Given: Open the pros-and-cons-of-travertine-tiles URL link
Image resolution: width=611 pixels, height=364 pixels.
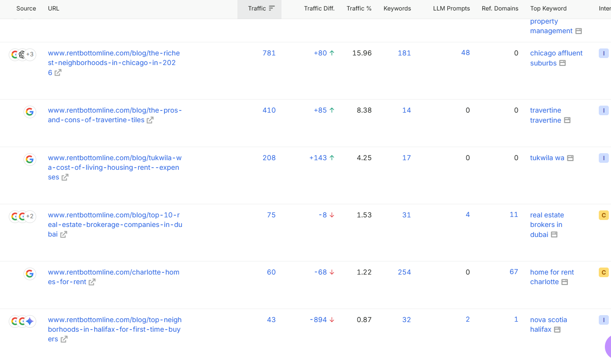Looking at the screenshot, I should (115, 115).
